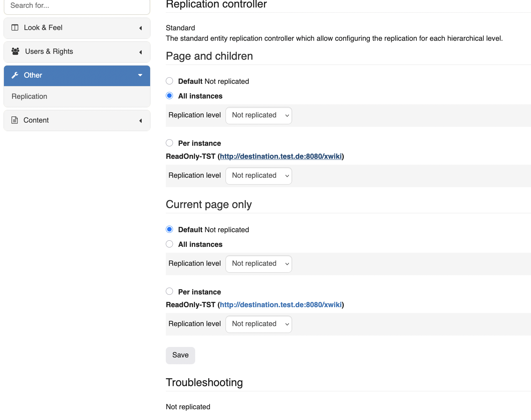
Task: Click the Users & Rights people icon
Action: click(15, 51)
